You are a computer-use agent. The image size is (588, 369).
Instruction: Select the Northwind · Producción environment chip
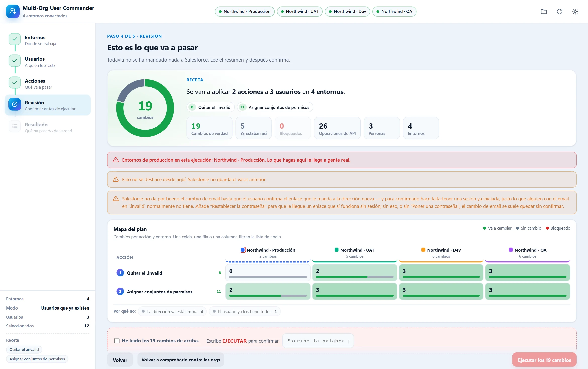pos(244,12)
